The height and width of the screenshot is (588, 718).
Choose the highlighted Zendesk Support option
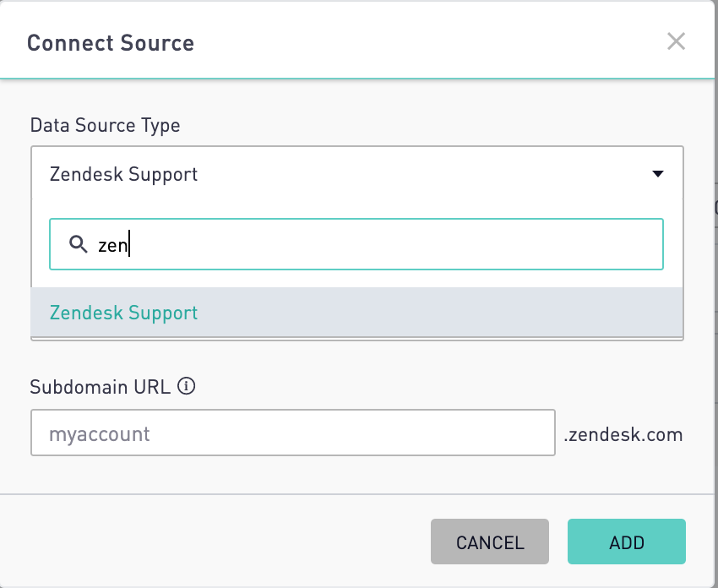point(356,313)
